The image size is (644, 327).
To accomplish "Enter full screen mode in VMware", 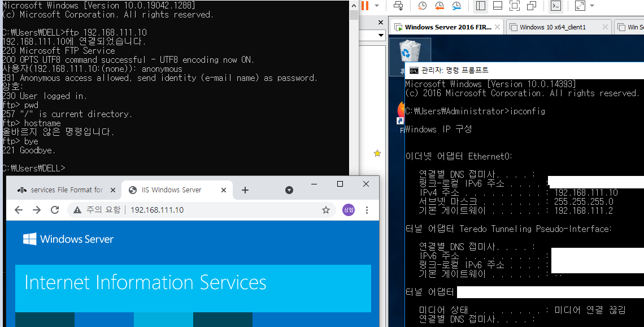I will pos(514,6).
